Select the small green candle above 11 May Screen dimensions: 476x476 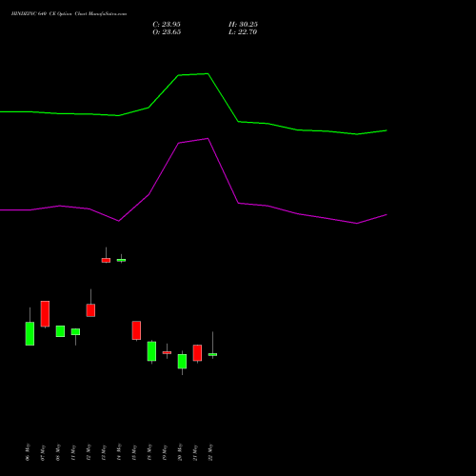[75, 332]
